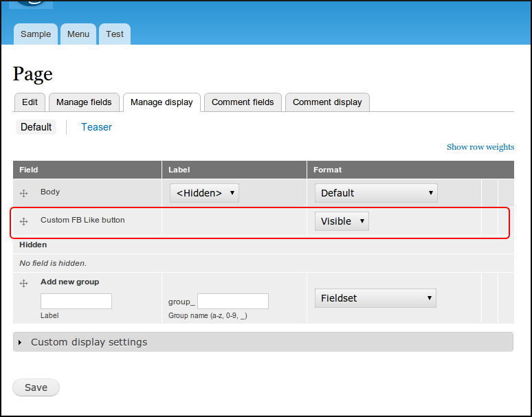Open the Body label dropdown showing <Hidden>

click(204, 193)
